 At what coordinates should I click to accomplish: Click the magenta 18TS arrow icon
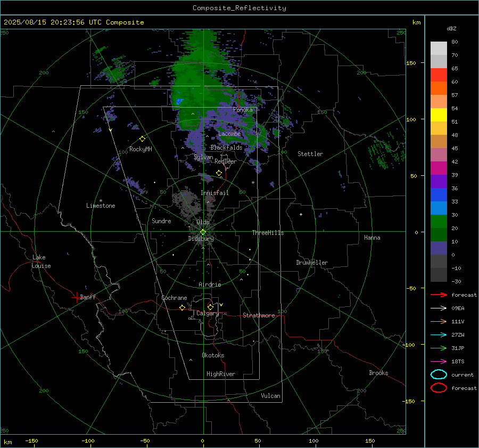pos(439,362)
